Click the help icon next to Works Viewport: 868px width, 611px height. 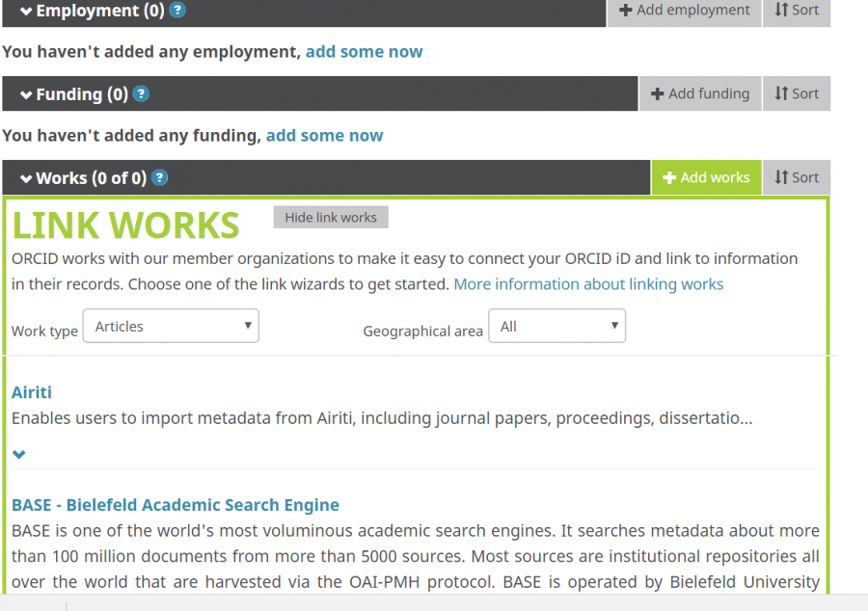(x=160, y=178)
